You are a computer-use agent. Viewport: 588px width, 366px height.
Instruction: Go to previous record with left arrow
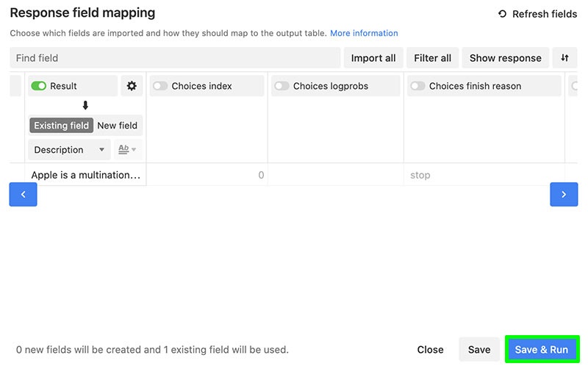tap(24, 194)
